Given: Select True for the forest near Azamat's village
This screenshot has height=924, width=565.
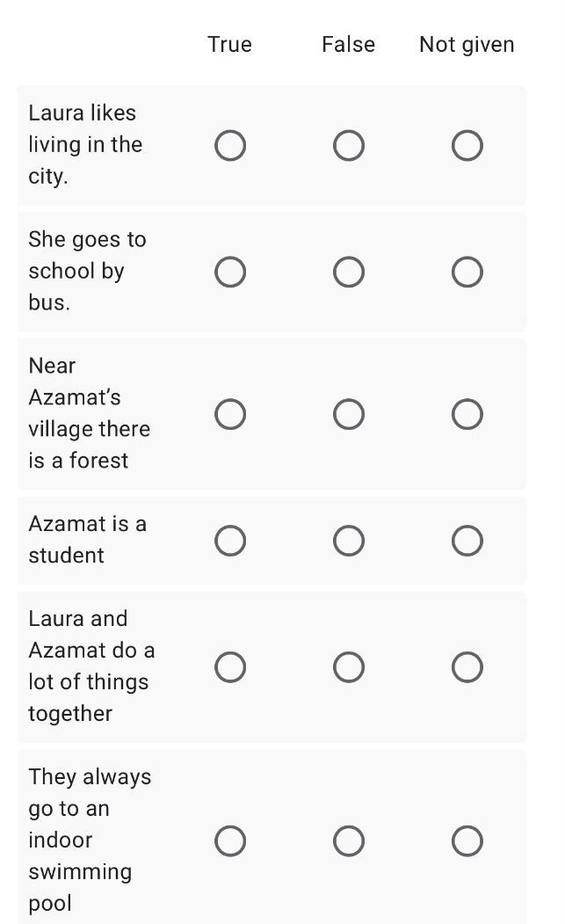Looking at the screenshot, I should (230, 414).
